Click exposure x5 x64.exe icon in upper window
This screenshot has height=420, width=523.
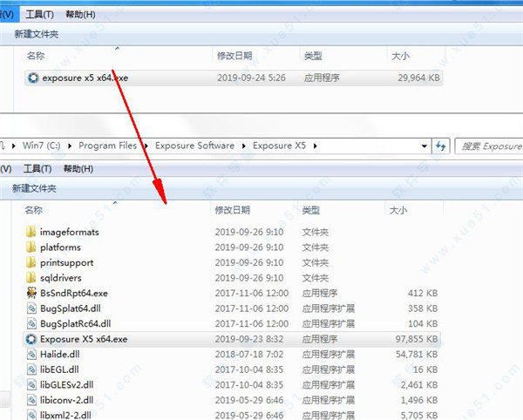tap(33, 78)
